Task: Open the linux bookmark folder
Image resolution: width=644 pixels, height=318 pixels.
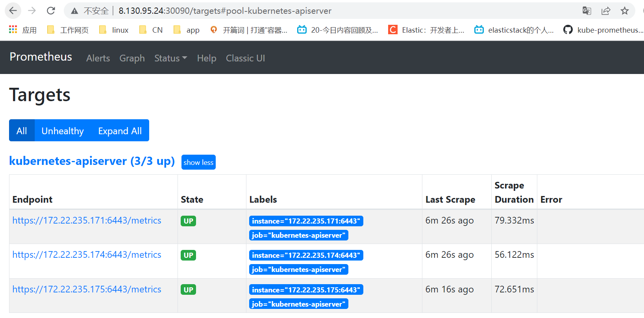Action: (114, 30)
